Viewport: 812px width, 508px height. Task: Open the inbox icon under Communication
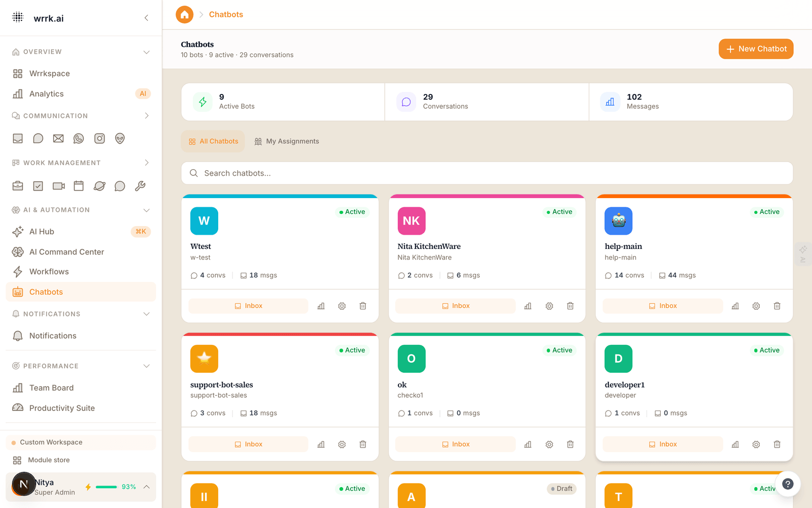pyautogui.click(x=18, y=138)
